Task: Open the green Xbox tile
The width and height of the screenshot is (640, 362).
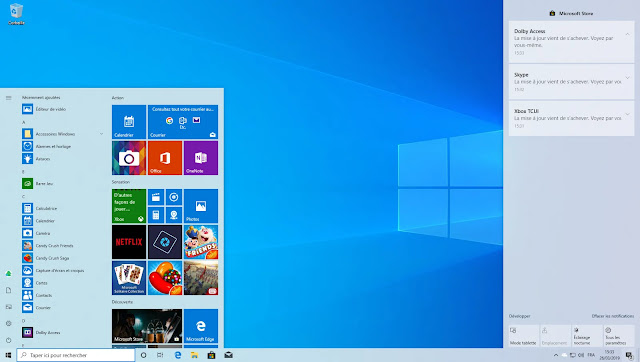Action: point(129,206)
